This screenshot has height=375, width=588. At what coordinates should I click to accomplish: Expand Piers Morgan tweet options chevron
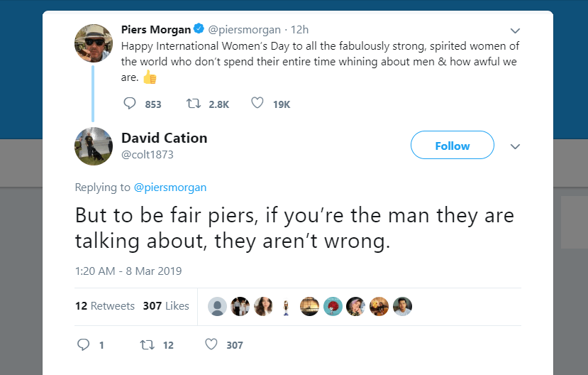pyautogui.click(x=516, y=31)
